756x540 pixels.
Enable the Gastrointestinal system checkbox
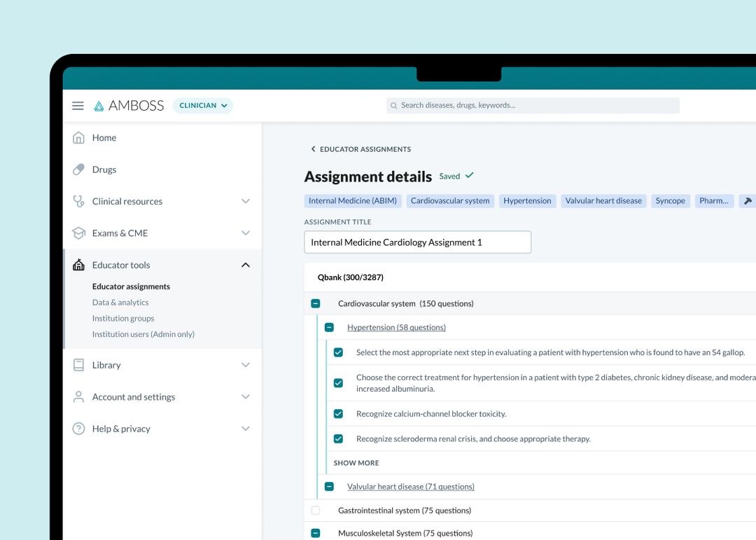click(x=316, y=511)
